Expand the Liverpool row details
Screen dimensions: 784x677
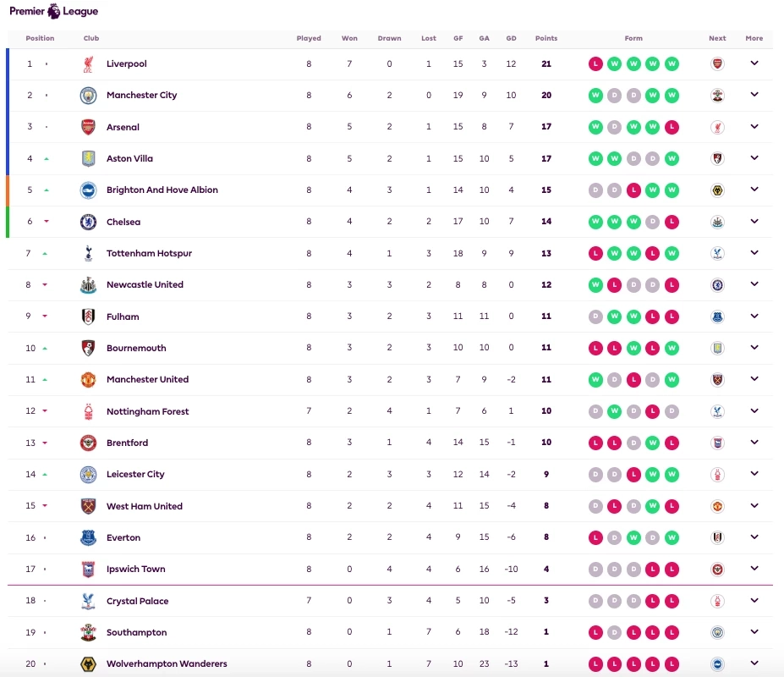(x=754, y=63)
